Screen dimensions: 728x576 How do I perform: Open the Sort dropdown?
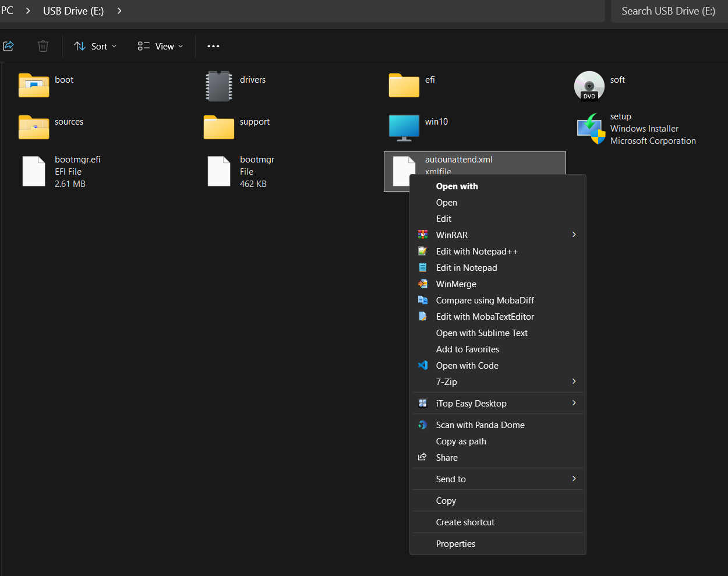point(96,46)
